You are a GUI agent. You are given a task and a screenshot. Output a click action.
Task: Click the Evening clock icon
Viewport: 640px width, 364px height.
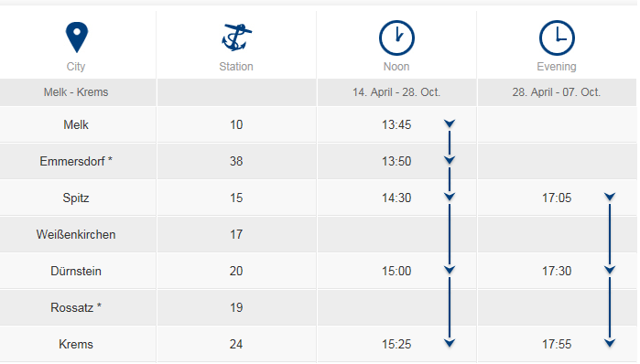coord(557,37)
